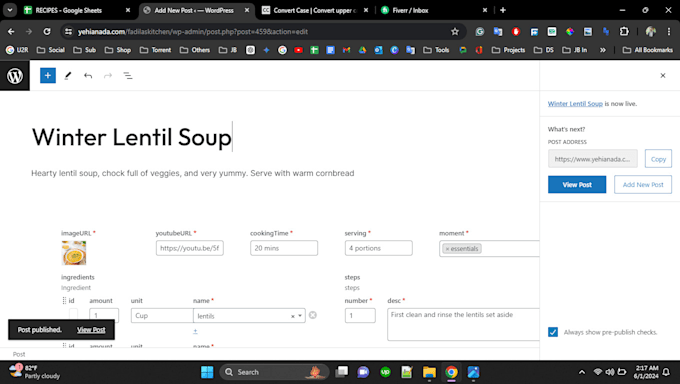Click Add New Post button
The width and height of the screenshot is (680, 384).
(x=643, y=184)
